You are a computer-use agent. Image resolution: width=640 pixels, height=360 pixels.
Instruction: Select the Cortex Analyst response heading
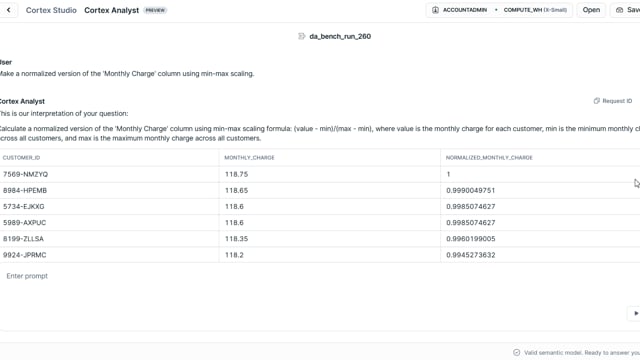click(22, 101)
